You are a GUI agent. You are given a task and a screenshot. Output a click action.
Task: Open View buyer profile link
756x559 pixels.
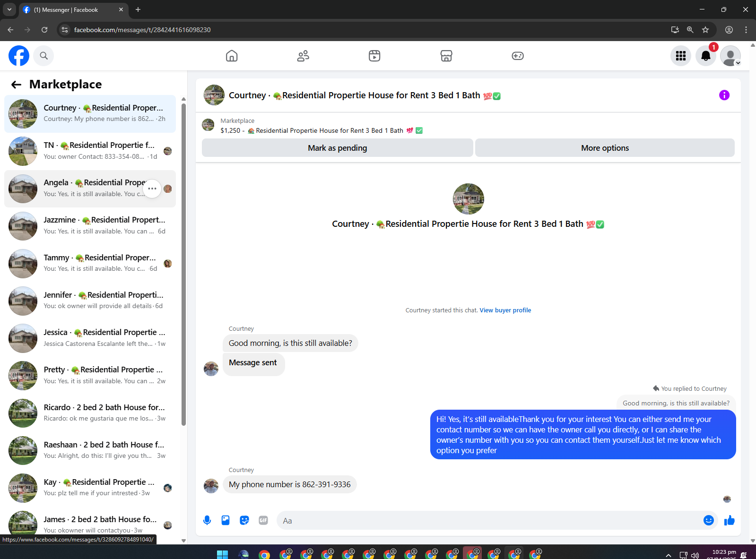(505, 310)
